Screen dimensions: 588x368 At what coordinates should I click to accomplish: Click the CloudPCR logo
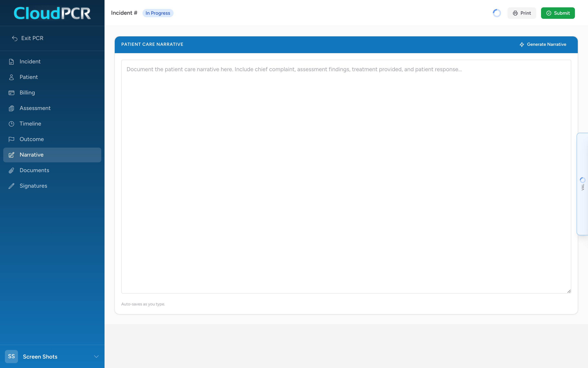(x=52, y=13)
